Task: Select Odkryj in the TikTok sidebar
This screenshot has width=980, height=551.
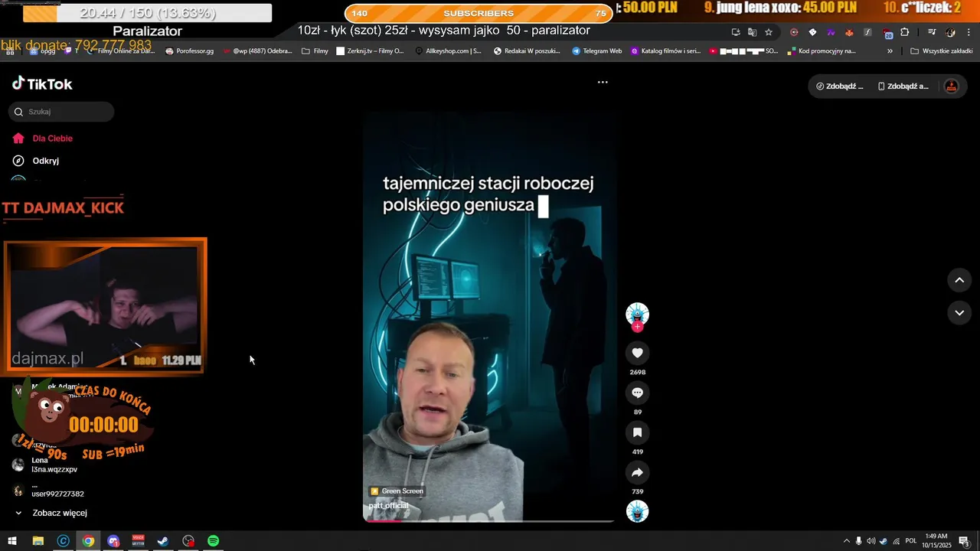Action: coord(36,161)
